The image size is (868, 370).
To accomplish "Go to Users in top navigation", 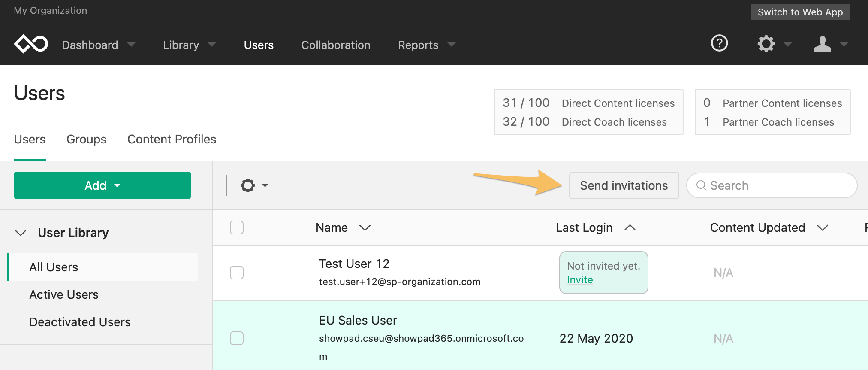I will click(x=259, y=45).
